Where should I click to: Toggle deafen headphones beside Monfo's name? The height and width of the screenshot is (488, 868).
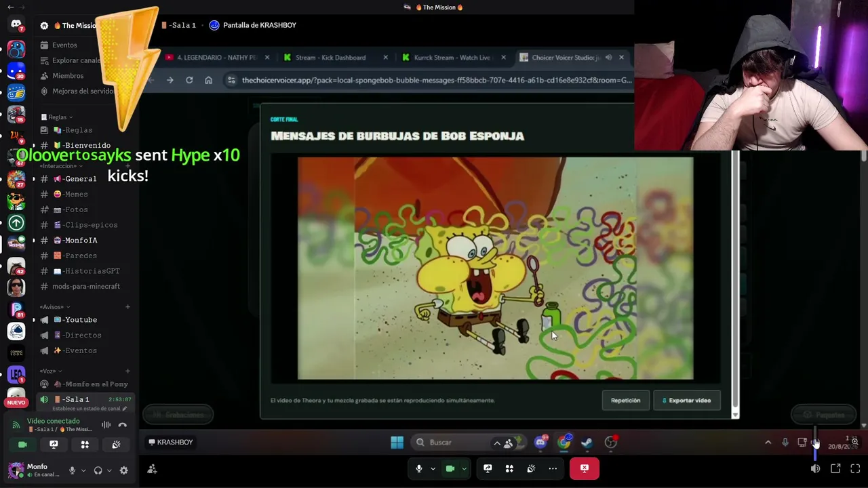pyautogui.click(x=98, y=470)
